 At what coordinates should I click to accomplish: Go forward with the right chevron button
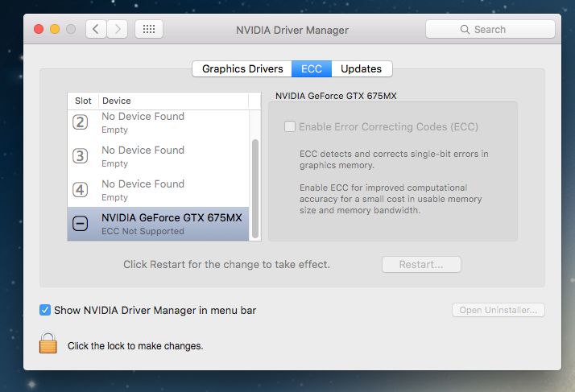(x=118, y=29)
